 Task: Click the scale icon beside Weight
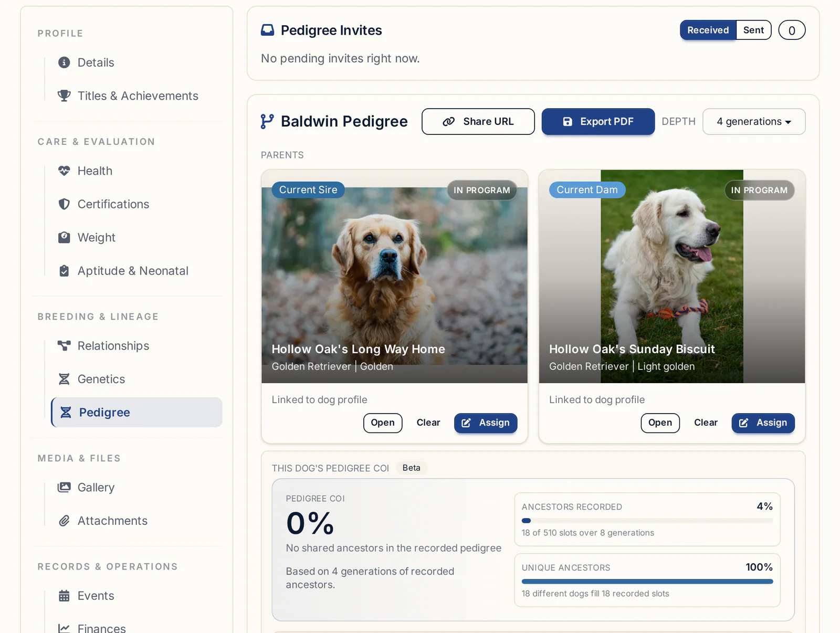click(64, 237)
